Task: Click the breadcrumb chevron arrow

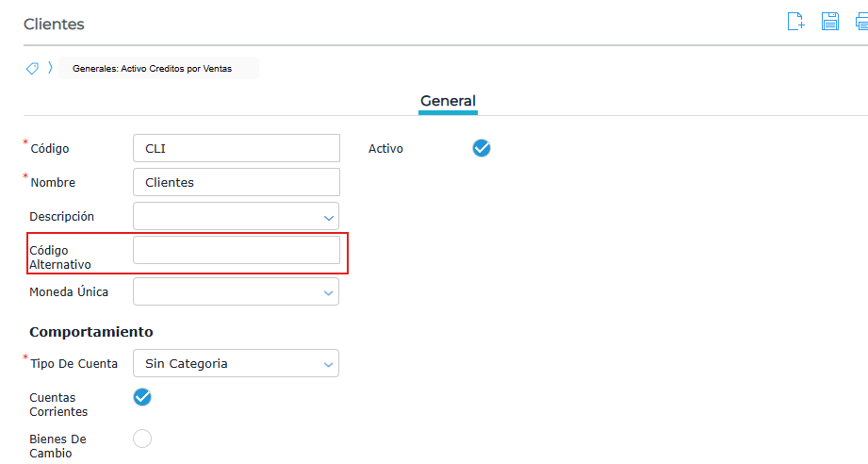Action: pyautogui.click(x=50, y=69)
